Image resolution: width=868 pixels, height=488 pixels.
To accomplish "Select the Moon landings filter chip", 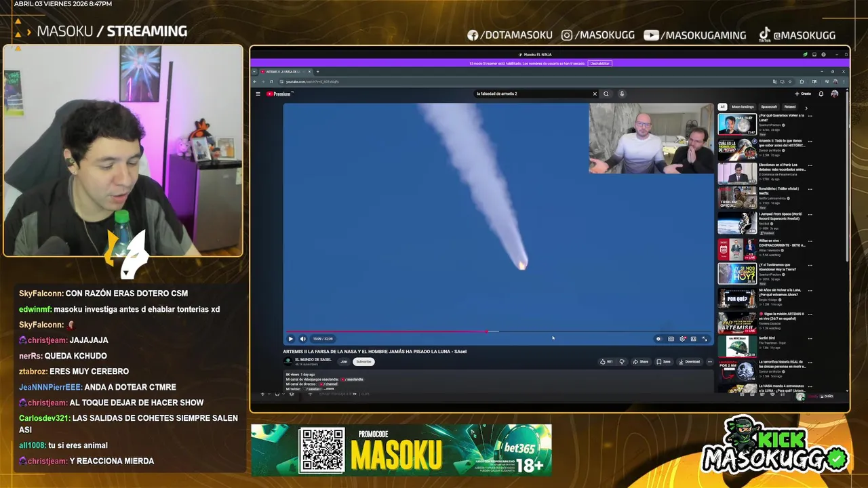I will pos(743,106).
